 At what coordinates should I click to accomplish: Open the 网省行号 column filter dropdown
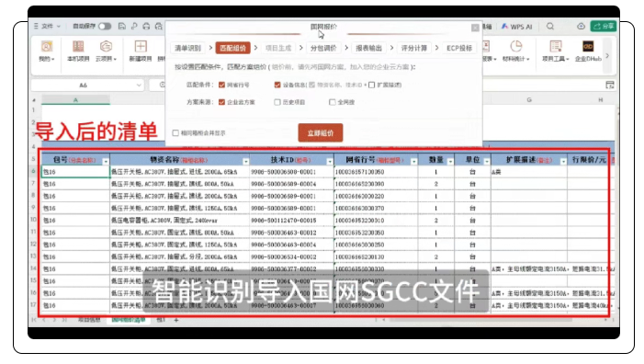coord(413,162)
